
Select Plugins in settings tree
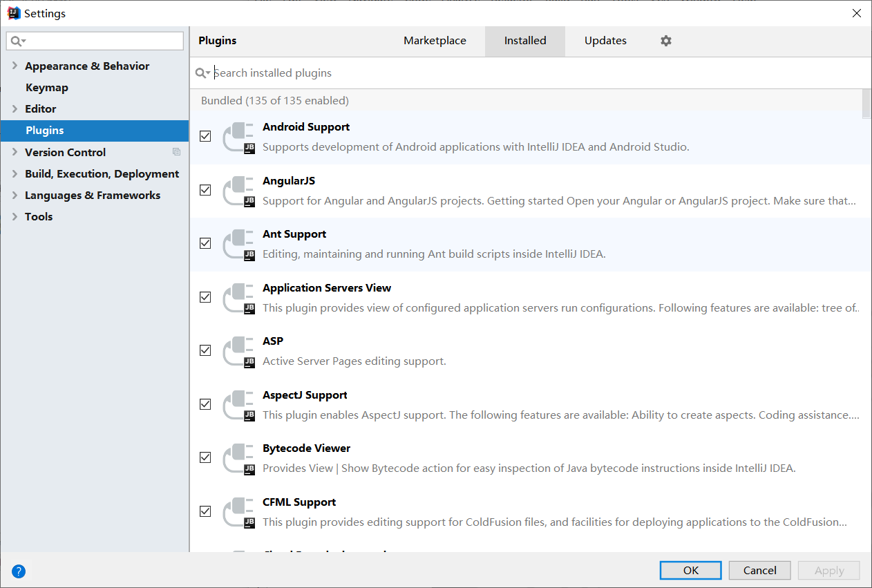95,131
